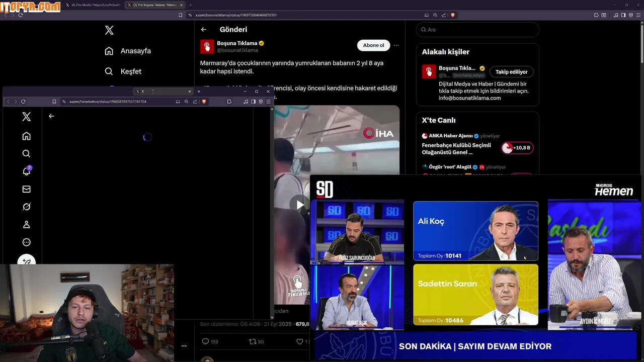This screenshot has height=362, width=644.
Task: Join ANKA Haber Ajansı live +10,8 B
Action: pos(517,148)
